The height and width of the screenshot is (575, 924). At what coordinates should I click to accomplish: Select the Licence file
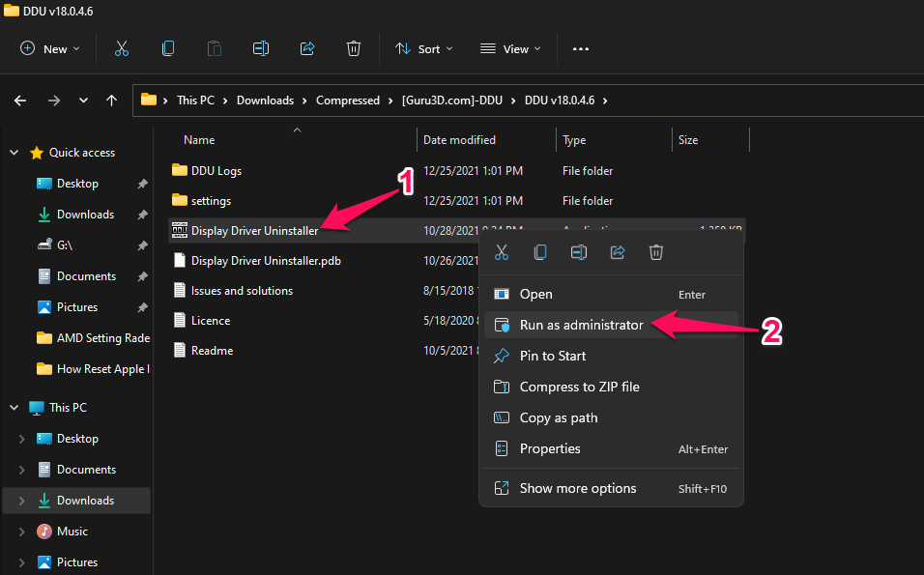point(211,321)
